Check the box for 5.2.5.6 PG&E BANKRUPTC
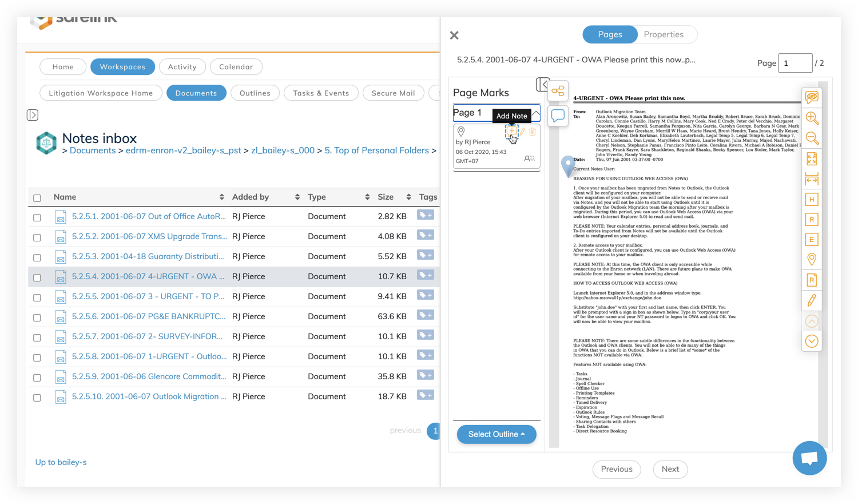 37,318
